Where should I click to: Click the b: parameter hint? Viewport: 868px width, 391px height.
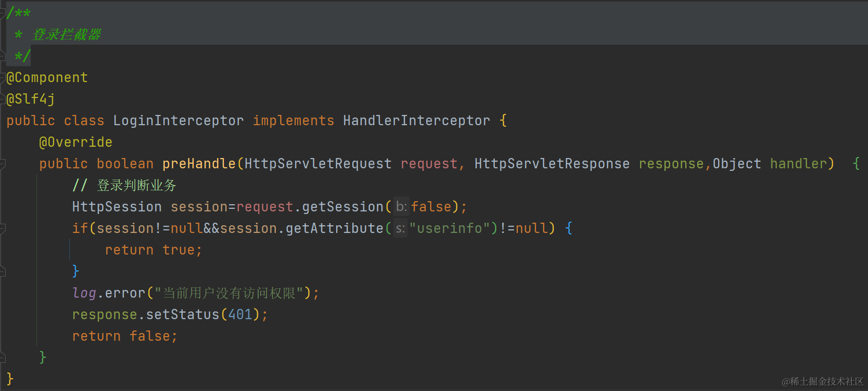coord(401,207)
